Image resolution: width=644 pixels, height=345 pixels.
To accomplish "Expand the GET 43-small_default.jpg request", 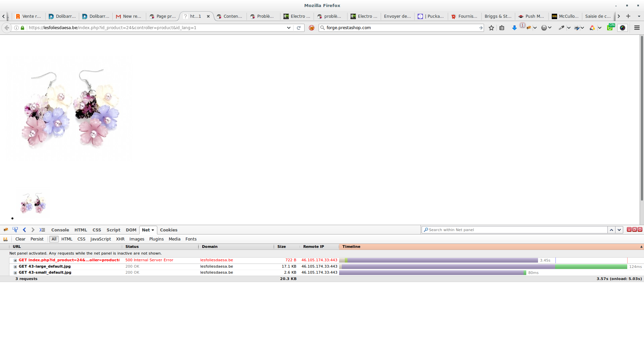I will [15, 273].
